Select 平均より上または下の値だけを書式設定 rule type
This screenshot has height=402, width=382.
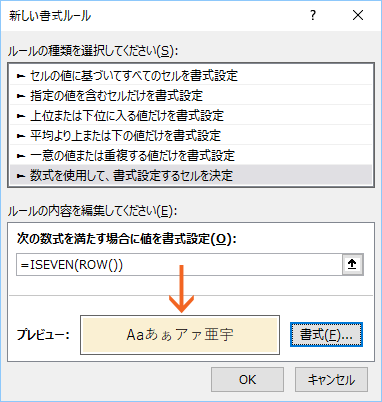click(191, 136)
